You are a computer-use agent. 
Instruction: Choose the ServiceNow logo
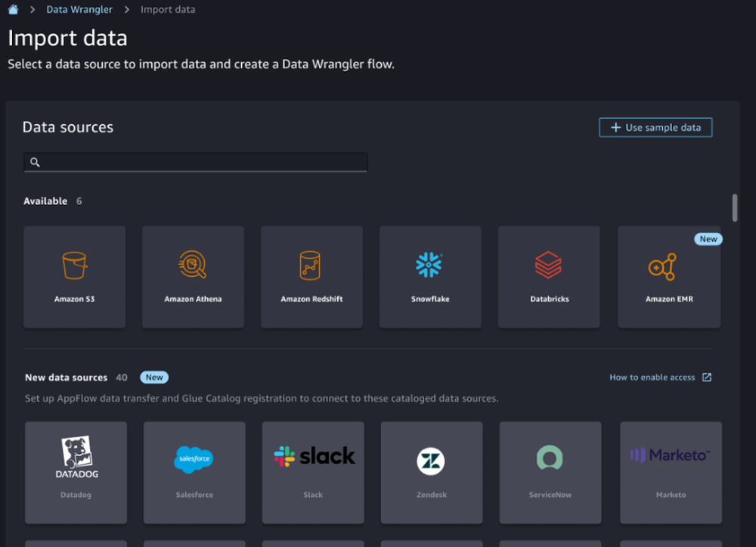coord(550,457)
